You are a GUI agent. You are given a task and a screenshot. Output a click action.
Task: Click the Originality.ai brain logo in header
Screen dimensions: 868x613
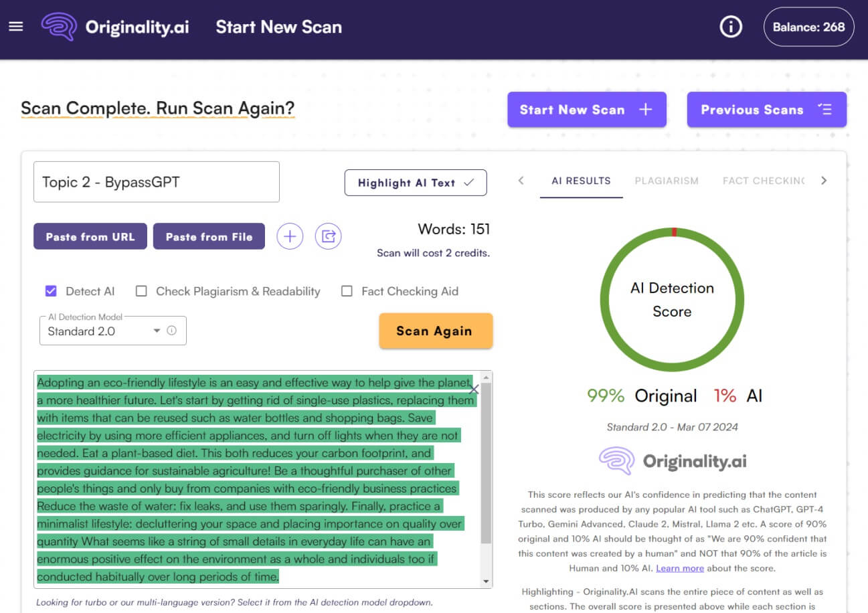[59, 27]
